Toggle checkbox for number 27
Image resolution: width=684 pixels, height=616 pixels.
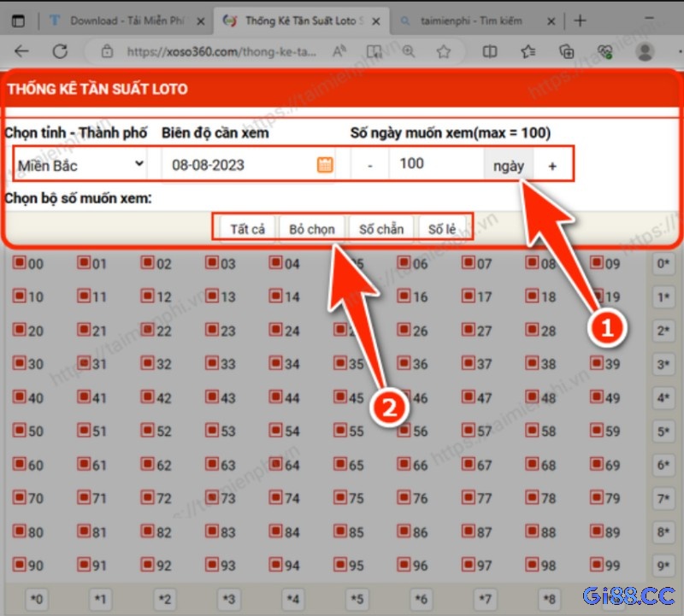pos(468,329)
